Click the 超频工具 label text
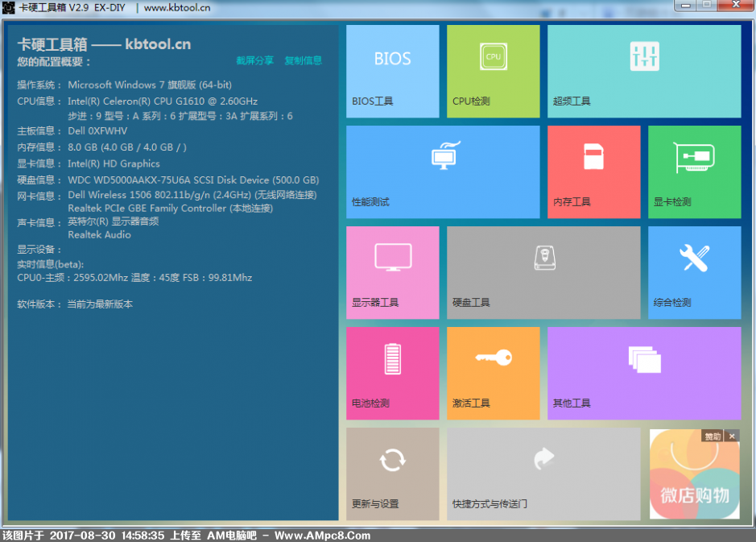 (x=572, y=101)
